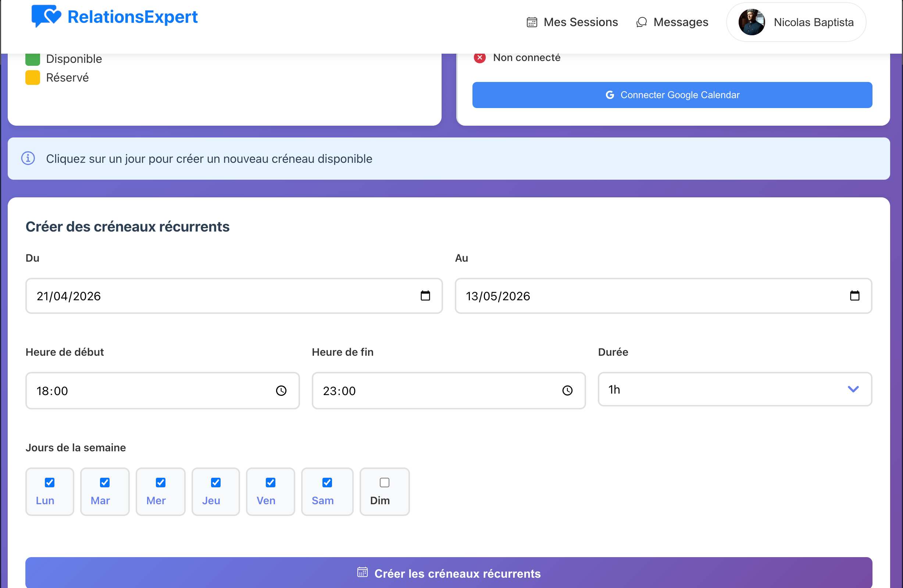Viewport: 903px width, 588px height.
Task: Click Nicolas Baptista profile avatar
Action: tap(751, 22)
